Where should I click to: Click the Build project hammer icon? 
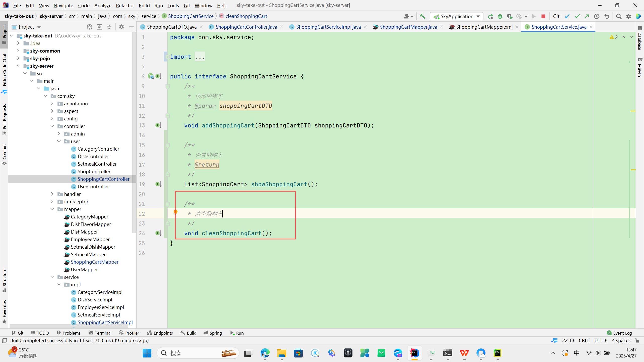tap(422, 16)
